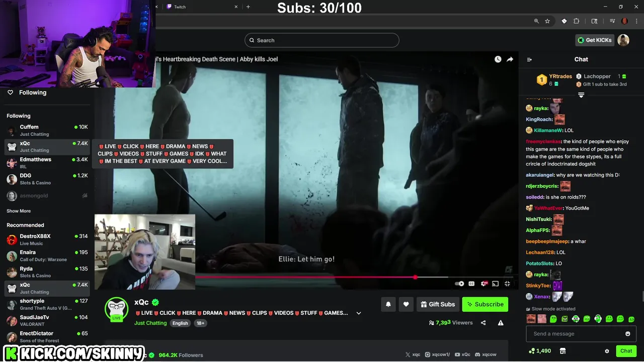Open video quality settings HD gear icon
Image resolution: width=644 pixels, height=362 pixels.
(484, 284)
